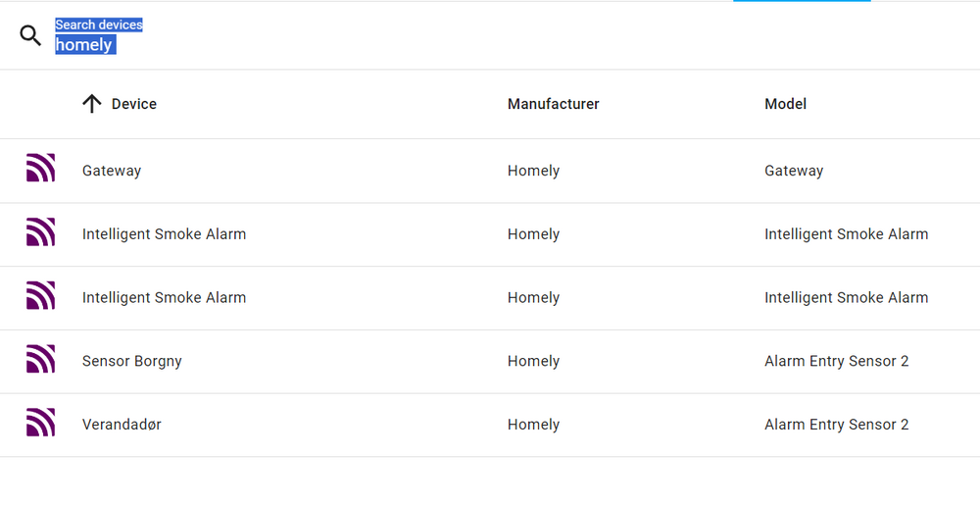Click the Gateway model cell

point(794,171)
